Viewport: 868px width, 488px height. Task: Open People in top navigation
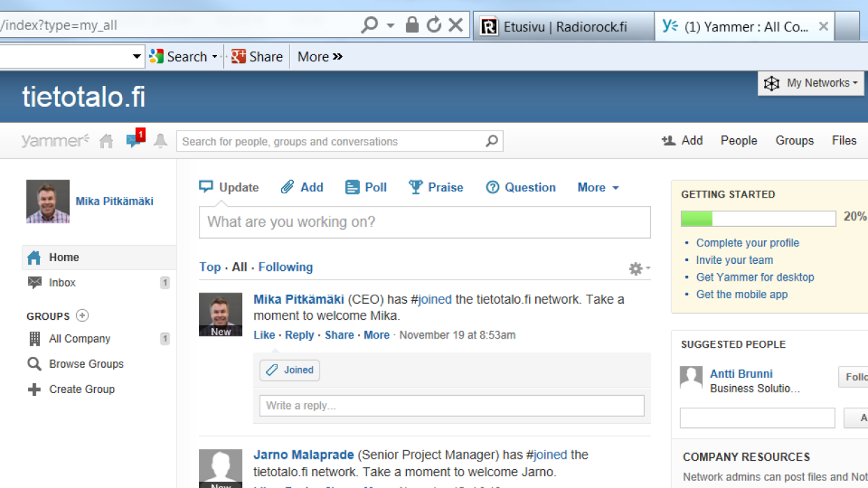pos(739,140)
